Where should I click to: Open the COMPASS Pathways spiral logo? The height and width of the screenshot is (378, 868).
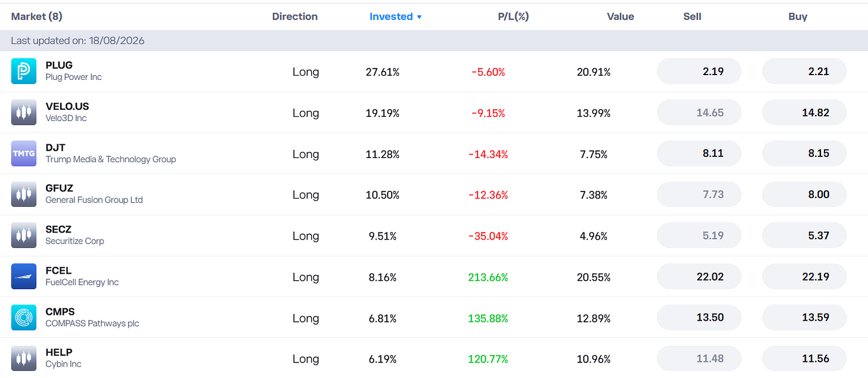click(24, 318)
